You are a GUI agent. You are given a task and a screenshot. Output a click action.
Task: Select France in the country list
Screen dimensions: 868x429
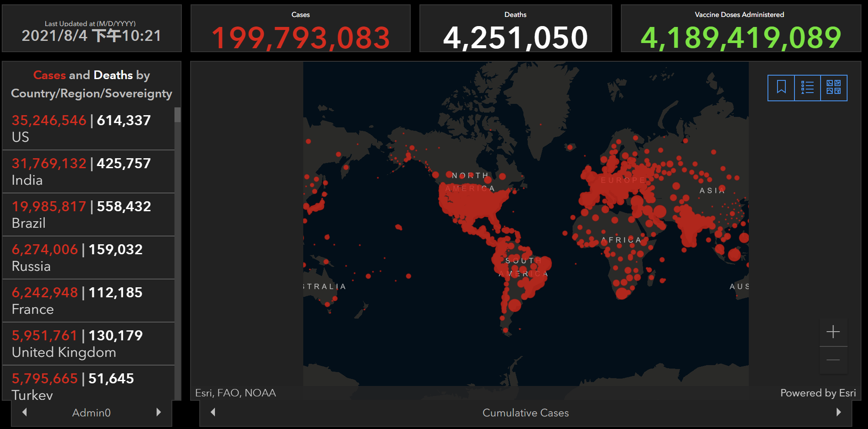[x=88, y=301]
